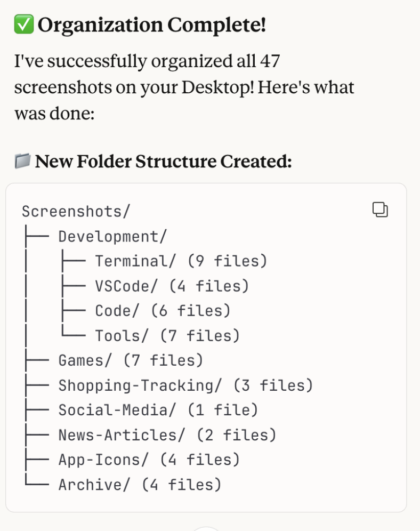This screenshot has height=531, width=420.
Task: Click the Social-Media/ folder entry
Action: coord(117,410)
